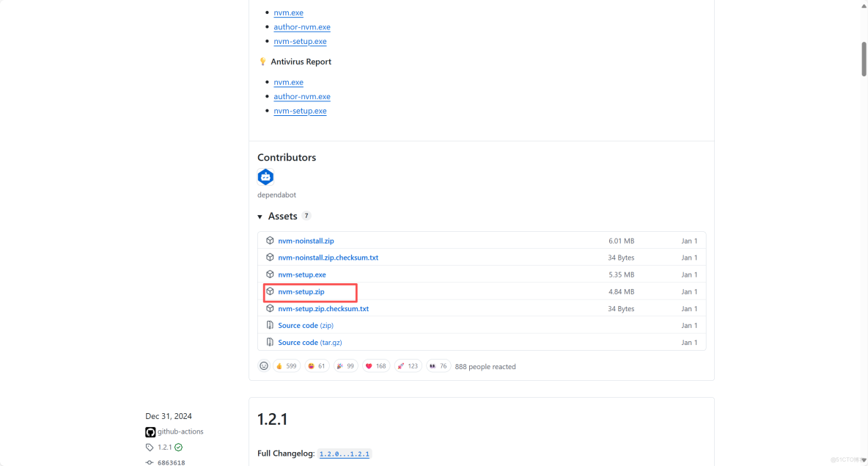
Task: Collapse the Assets section
Action: 260,216
